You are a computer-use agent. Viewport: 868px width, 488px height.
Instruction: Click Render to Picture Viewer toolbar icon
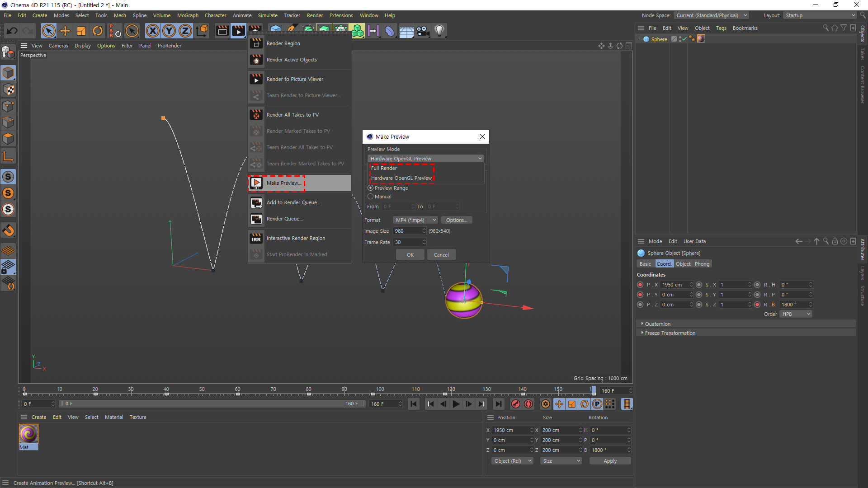[x=238, y=31]
